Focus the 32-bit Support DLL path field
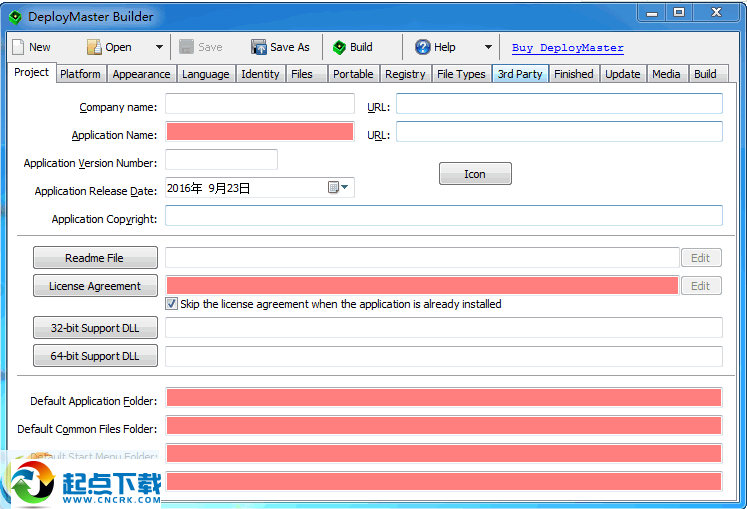The width and height of the screenshot is (747, 509). coord(444,328)
